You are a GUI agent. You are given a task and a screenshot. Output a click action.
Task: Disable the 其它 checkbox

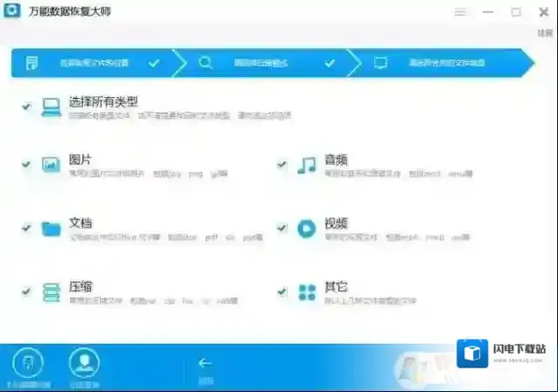click(x=282, y=291)
